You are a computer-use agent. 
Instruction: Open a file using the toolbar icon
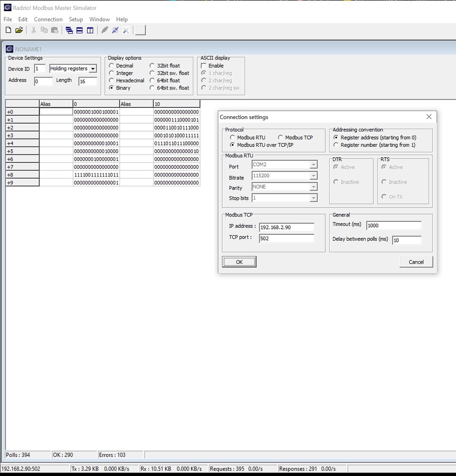point(19,30)
